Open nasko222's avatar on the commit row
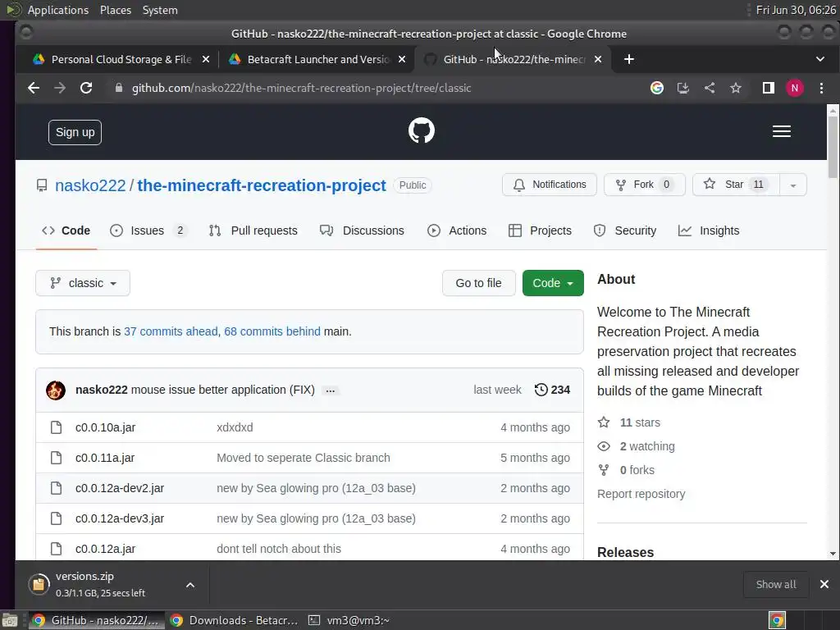Viewport: 840px width, 630px height. [56, 390]
